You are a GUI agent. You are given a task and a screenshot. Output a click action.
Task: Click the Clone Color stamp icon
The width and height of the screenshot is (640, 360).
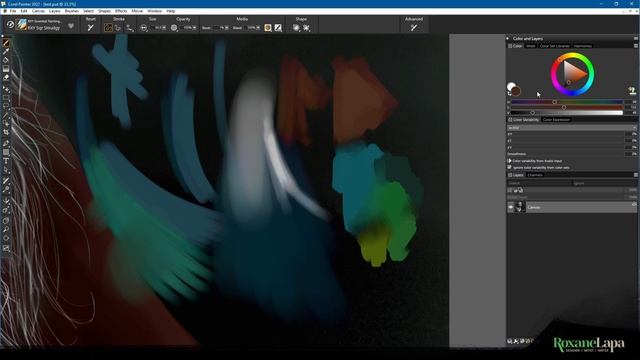coord(632,91)
